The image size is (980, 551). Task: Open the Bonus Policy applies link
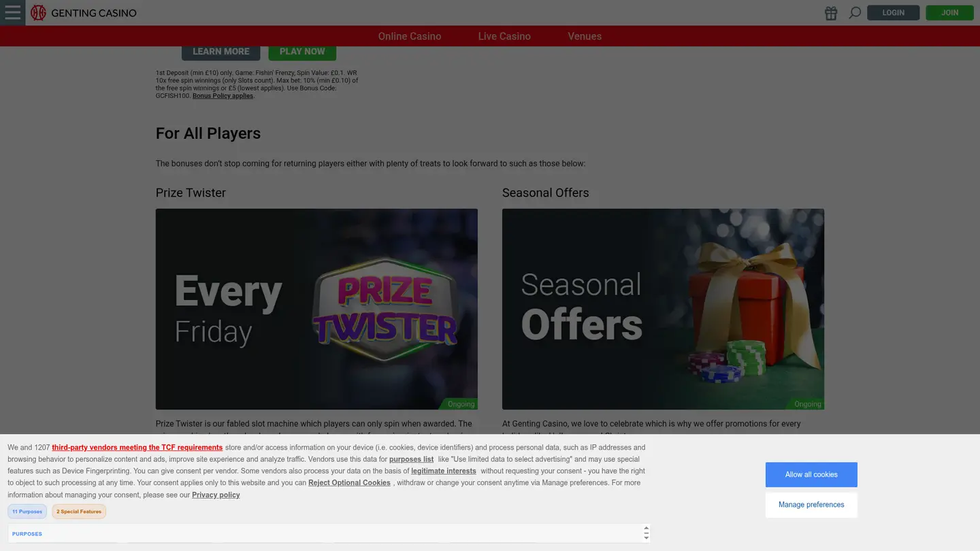(x=223, y=96)
